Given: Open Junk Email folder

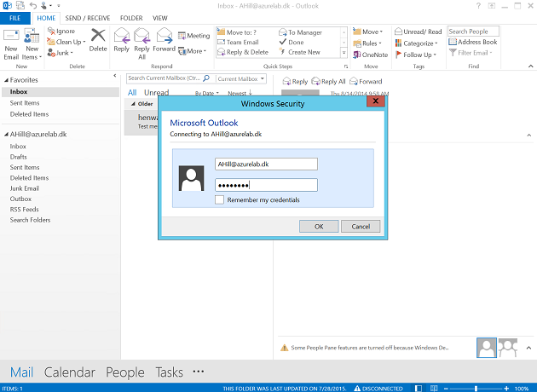Looking at the screenshot, I should pyautogui.click(x=25, y=188).
